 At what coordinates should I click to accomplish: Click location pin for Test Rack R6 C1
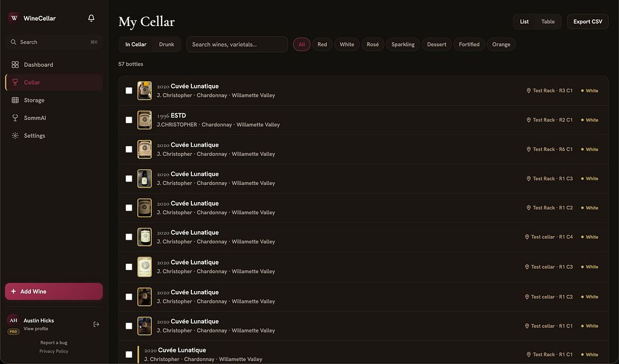(528, 149)
